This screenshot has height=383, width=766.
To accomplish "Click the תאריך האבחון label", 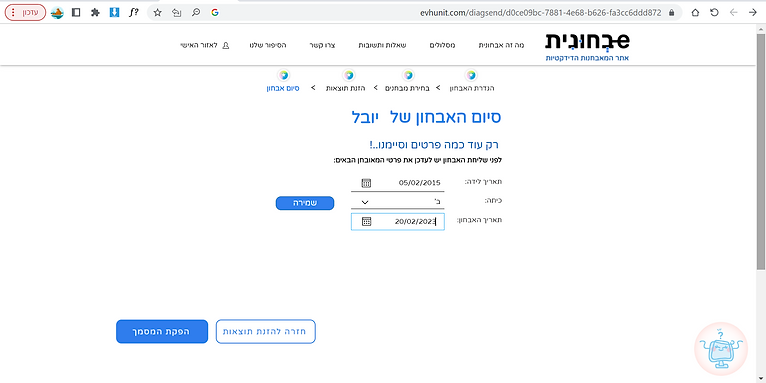I will pos(479,220).
